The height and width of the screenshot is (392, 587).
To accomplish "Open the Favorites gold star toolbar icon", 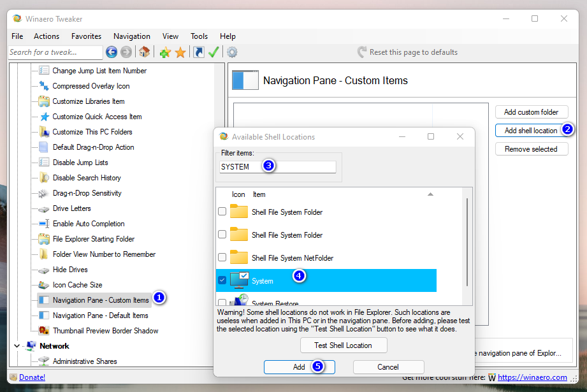I will [180, 52].
